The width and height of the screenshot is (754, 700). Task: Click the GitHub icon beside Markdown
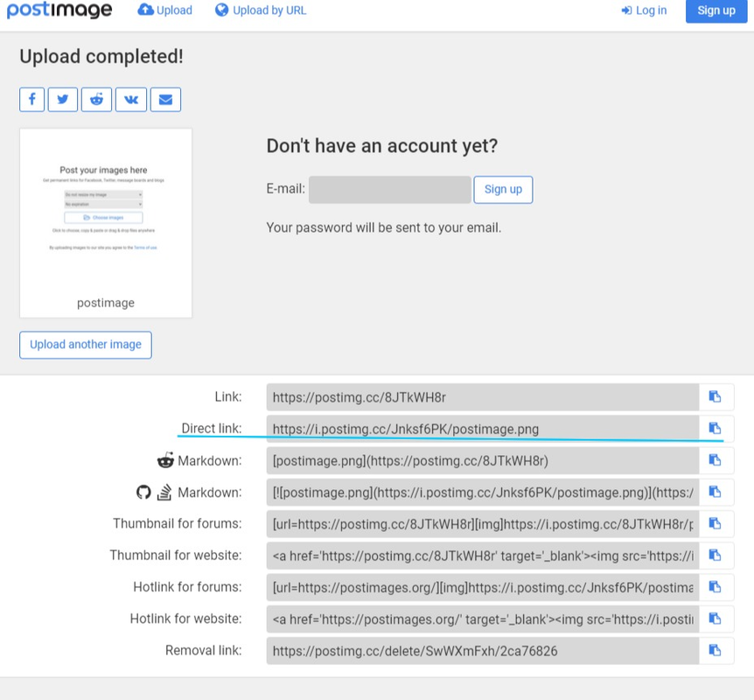tap(143, 492)
